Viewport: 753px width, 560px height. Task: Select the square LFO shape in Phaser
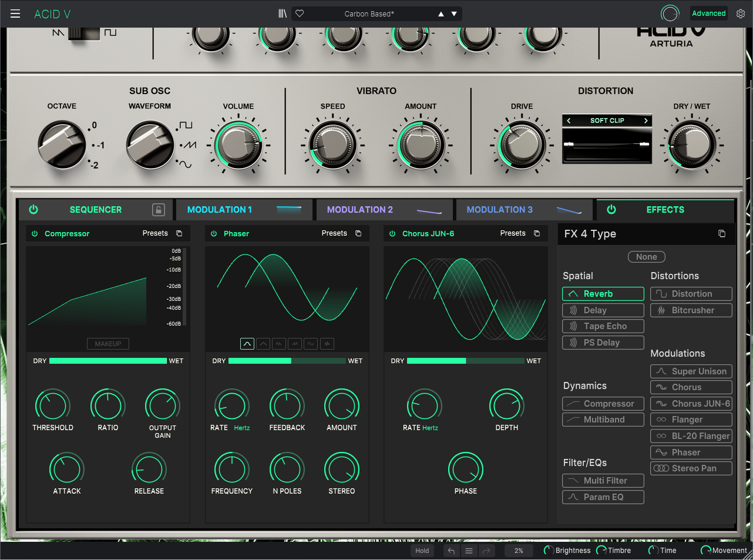[x=311, y=344]
